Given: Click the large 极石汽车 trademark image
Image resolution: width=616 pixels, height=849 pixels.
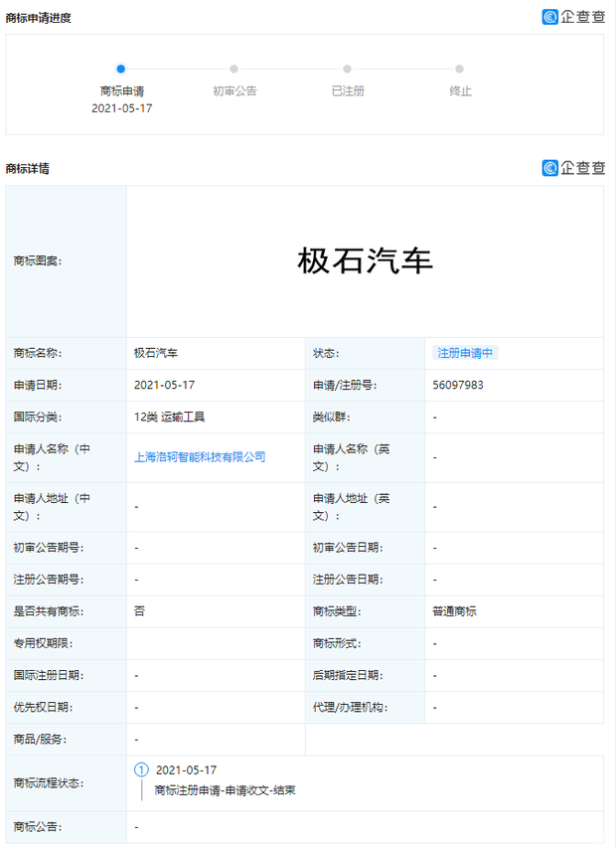Looking at the screenshot, I should 365,261.
